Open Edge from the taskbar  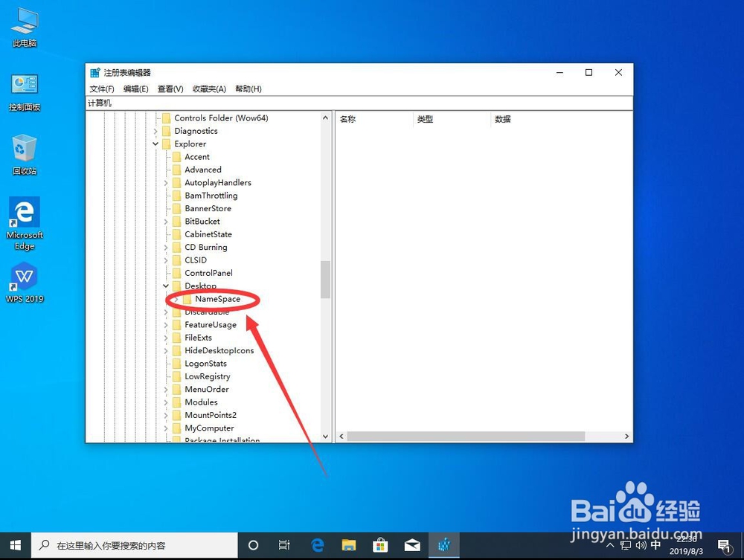(318, 545)
